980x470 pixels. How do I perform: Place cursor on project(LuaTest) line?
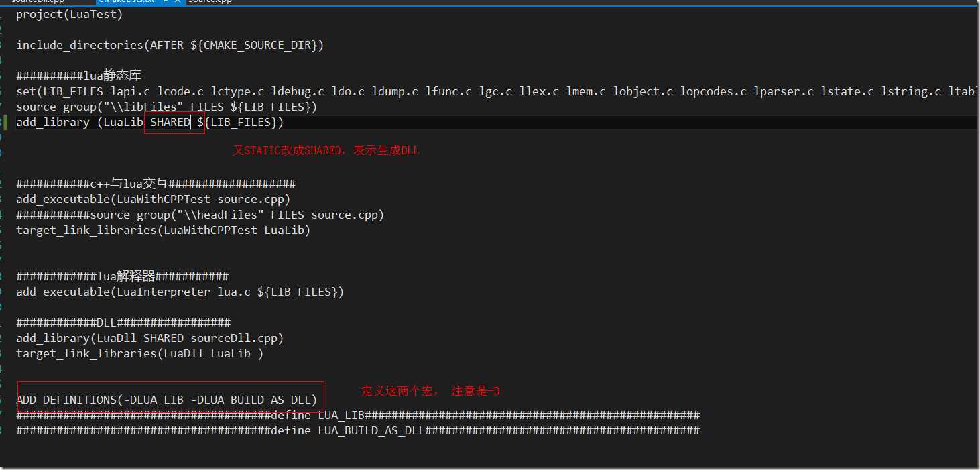click(70, 14)
